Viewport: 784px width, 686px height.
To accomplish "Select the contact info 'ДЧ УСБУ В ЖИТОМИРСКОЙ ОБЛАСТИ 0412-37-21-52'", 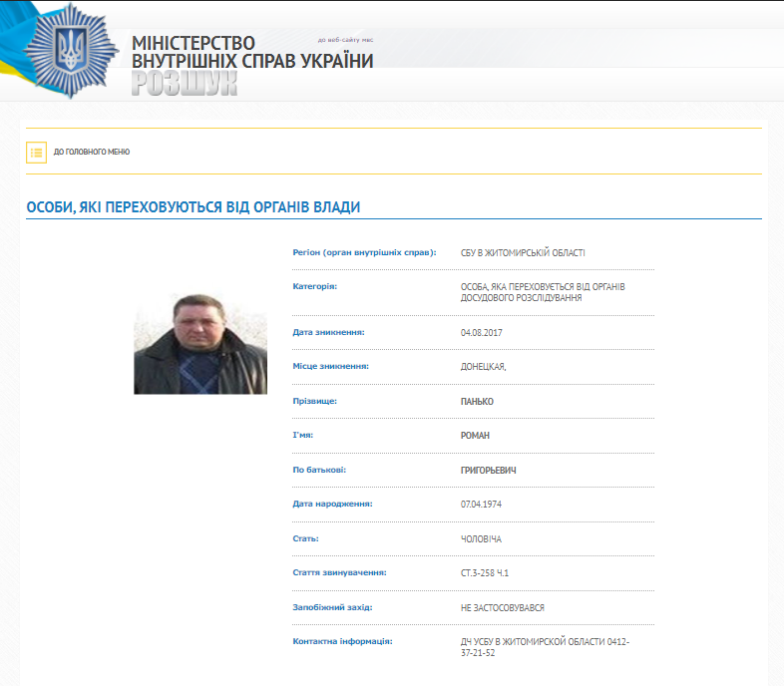I will 545,647.
